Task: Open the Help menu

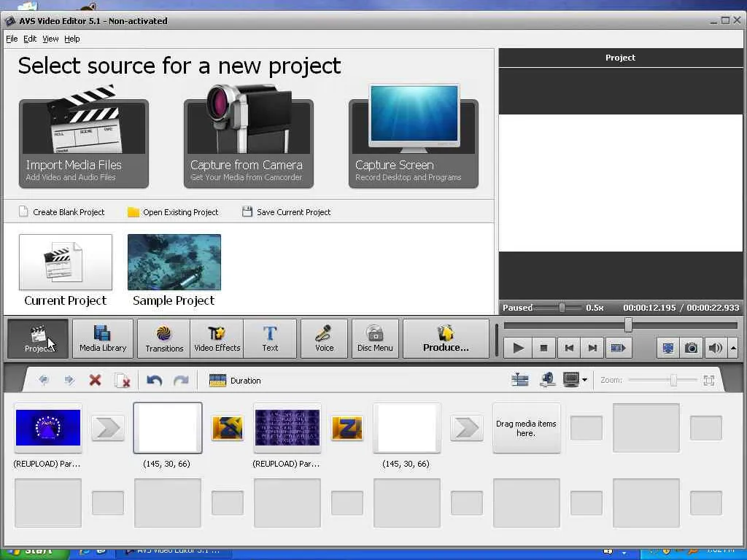Action: [x=72, y=39]
